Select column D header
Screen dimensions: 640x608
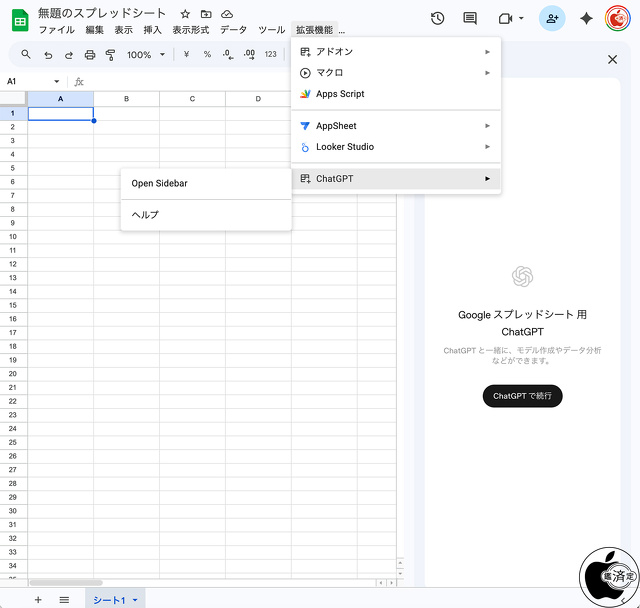click(x=258, y=99)
